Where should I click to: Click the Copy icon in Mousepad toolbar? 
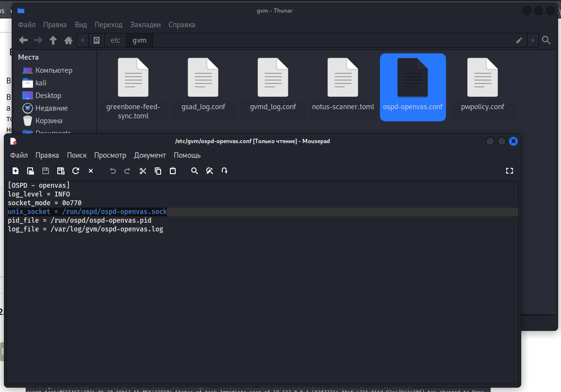pos(158,171)
